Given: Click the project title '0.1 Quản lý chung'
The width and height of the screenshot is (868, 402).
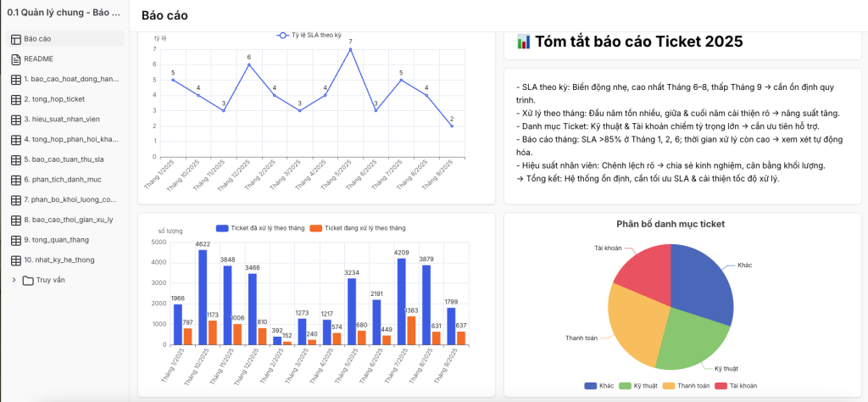Looking at the screenshot, I should tap(63, 14).
